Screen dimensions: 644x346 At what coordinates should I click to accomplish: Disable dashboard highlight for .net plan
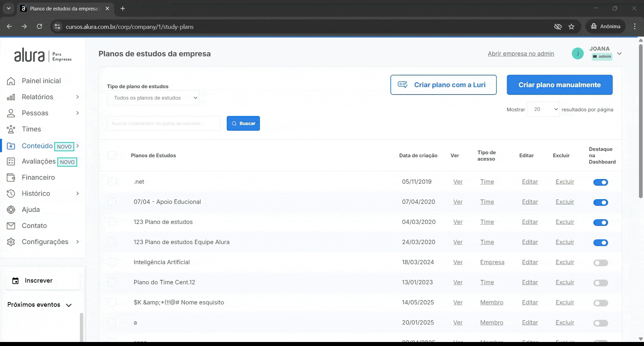pyautogui.click(x=600, y=182)
